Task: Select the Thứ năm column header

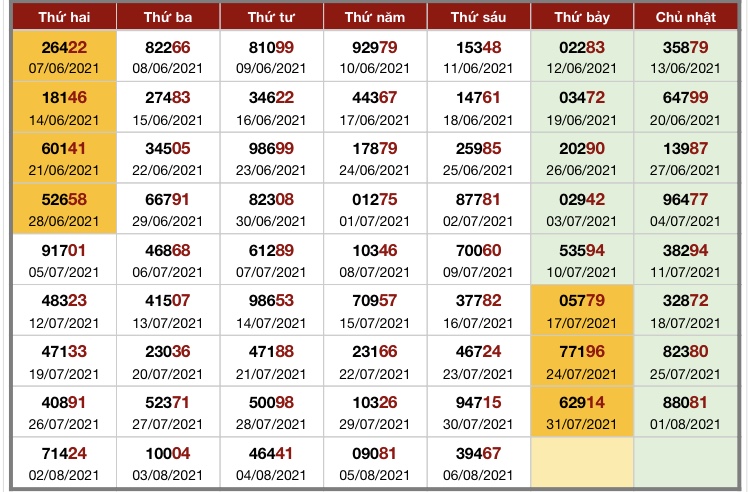Action: coord(374,17)
